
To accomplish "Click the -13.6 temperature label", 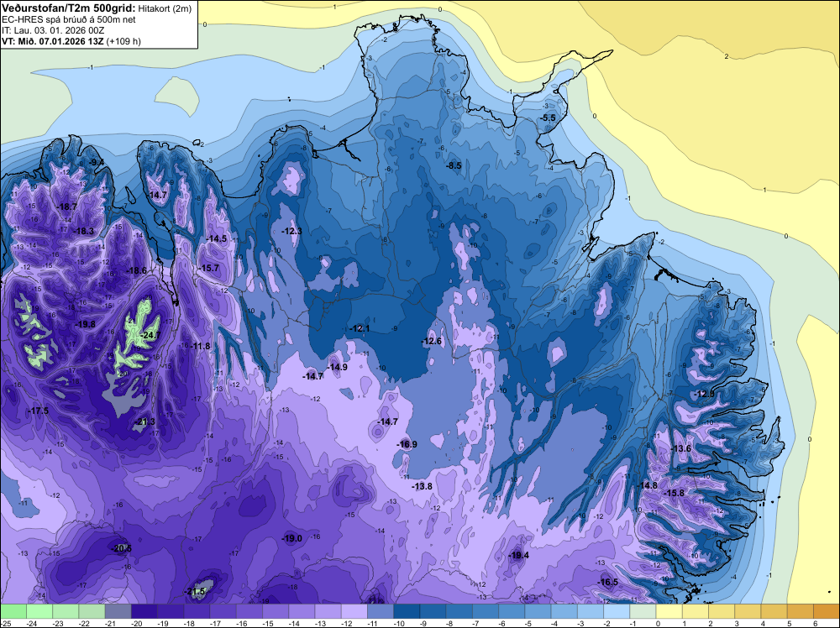I will tap(681, 448).
